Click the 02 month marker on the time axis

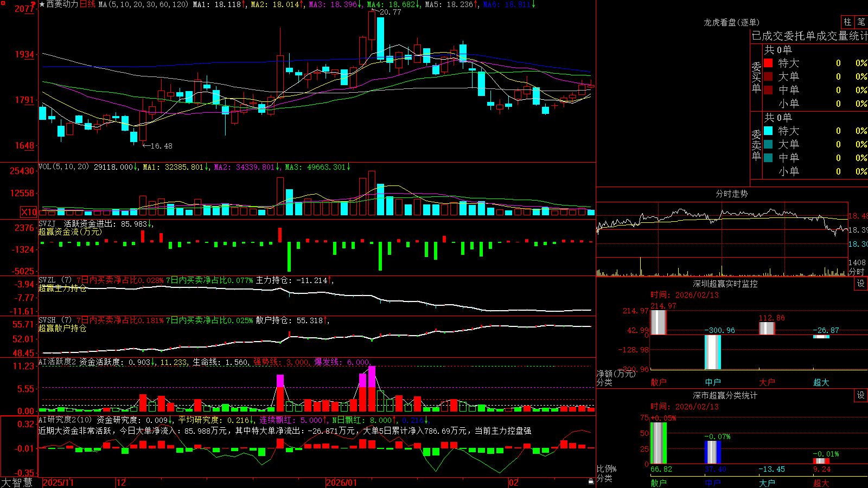point(514,483)
